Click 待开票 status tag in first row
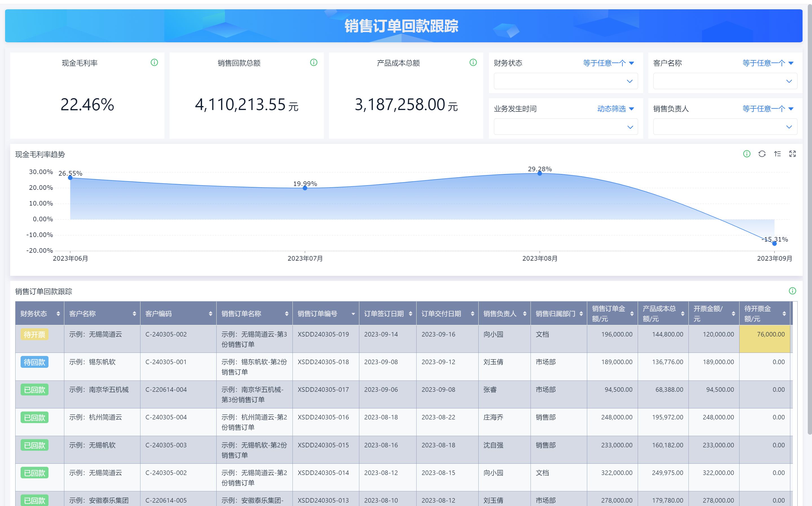This screenshot has width=812, height=506. click(x=34, y=334)
